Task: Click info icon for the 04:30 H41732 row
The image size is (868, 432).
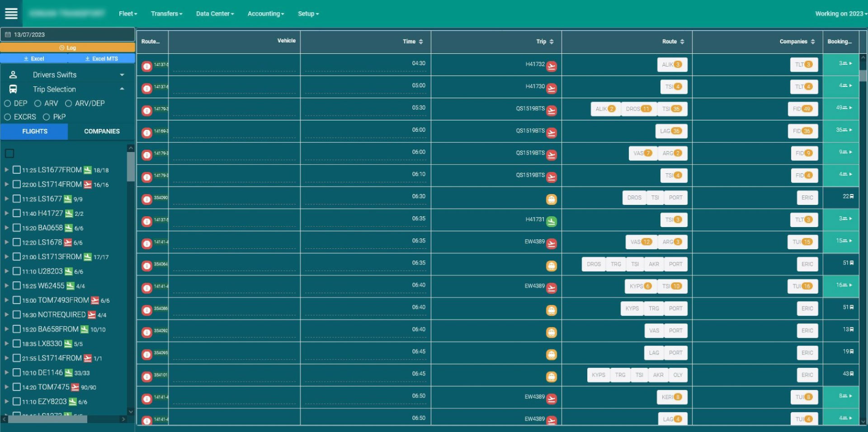Action: click(x=146, y=66)
